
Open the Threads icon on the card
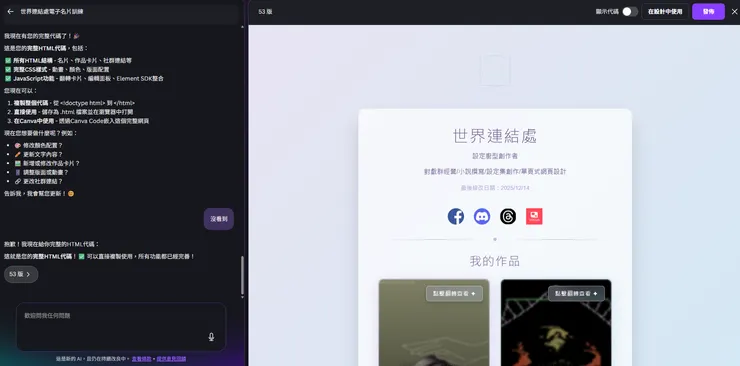[x=508, y=216]
